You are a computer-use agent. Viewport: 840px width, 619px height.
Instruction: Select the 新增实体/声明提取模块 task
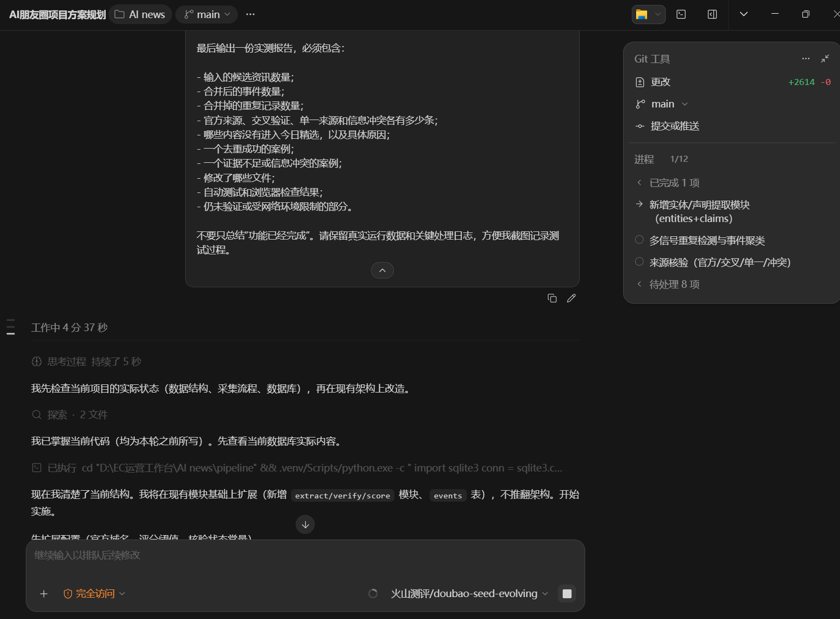pyautogui.click(x=699, y=212)
